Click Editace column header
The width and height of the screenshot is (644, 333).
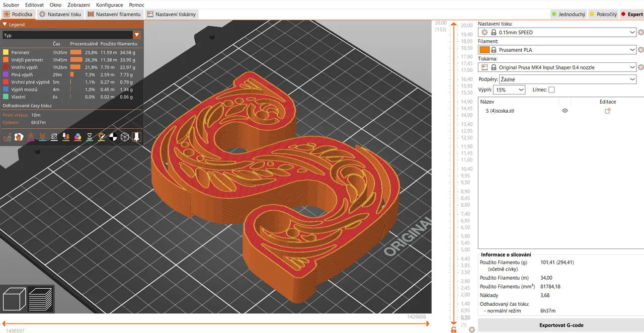click(x=608, y=102)
